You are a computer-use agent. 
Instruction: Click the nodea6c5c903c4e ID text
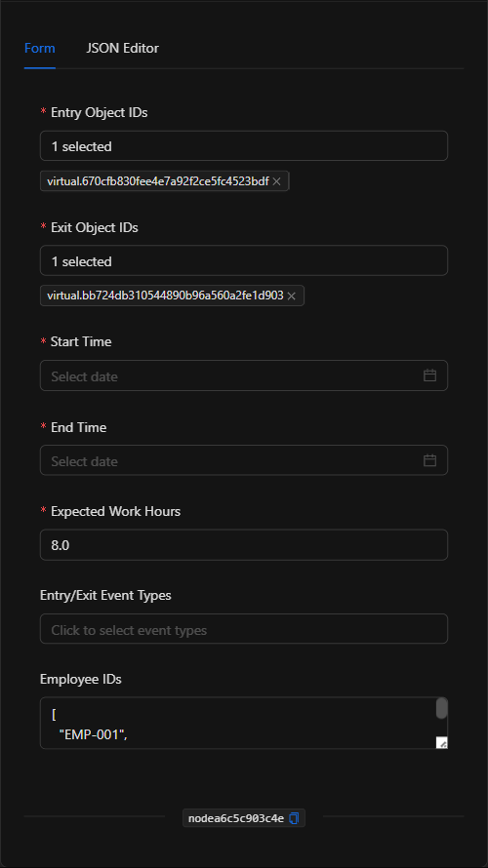coord(236,818)
